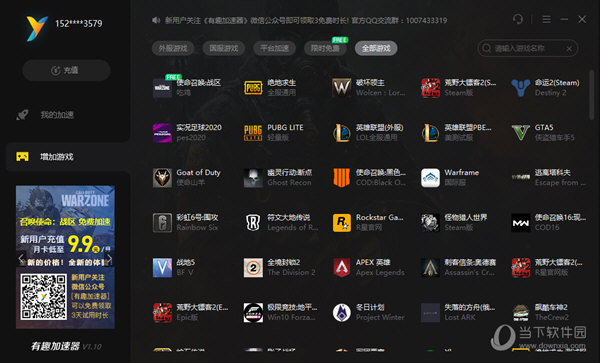600x363 pixels.
Task: Click the Rainbow Six 彩虹6号 icon
Action: point(162,223)
